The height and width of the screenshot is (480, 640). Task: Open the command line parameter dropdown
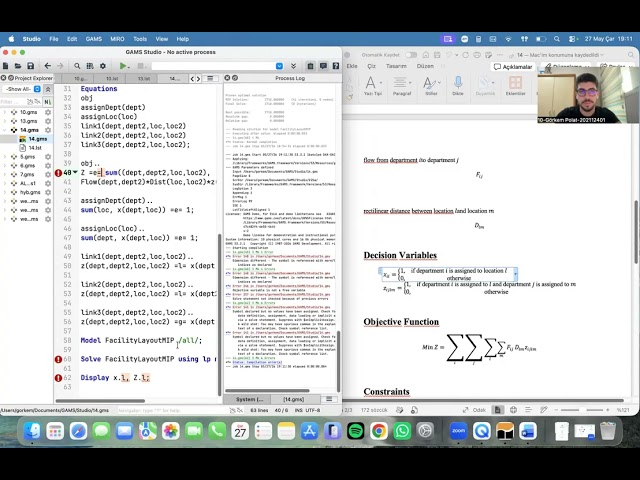[x=279, y=66]
